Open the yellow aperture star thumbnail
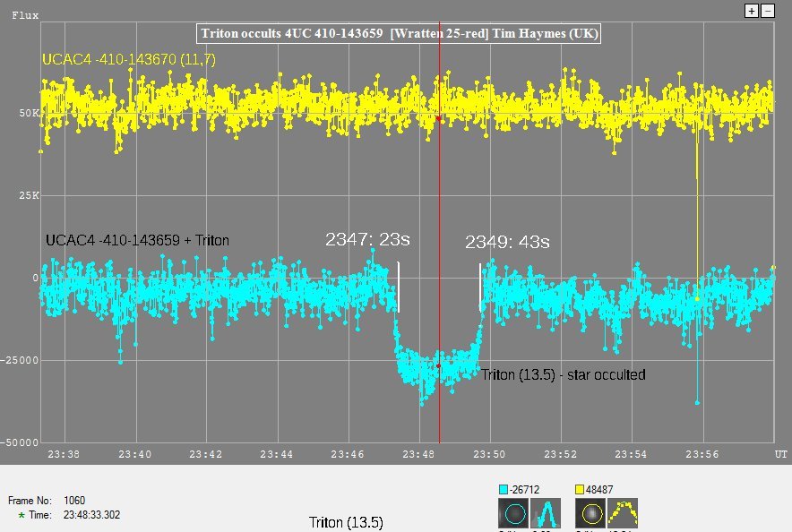Viewport: 792px width, 532px height. 590,513
